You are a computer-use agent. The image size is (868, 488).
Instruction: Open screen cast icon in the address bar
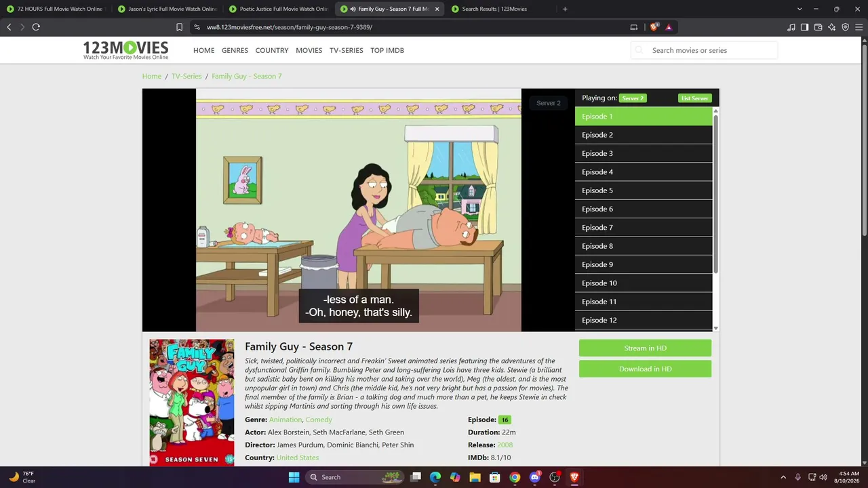634,27
